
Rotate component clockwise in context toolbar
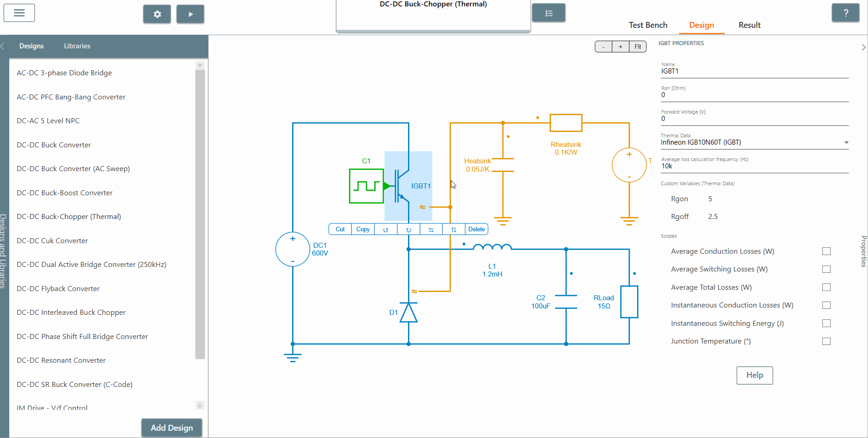point(408,229)
